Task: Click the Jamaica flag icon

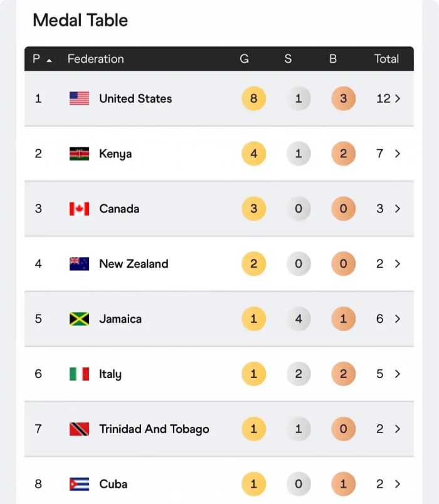Action: pyautogui.click(x=79, y=319)
